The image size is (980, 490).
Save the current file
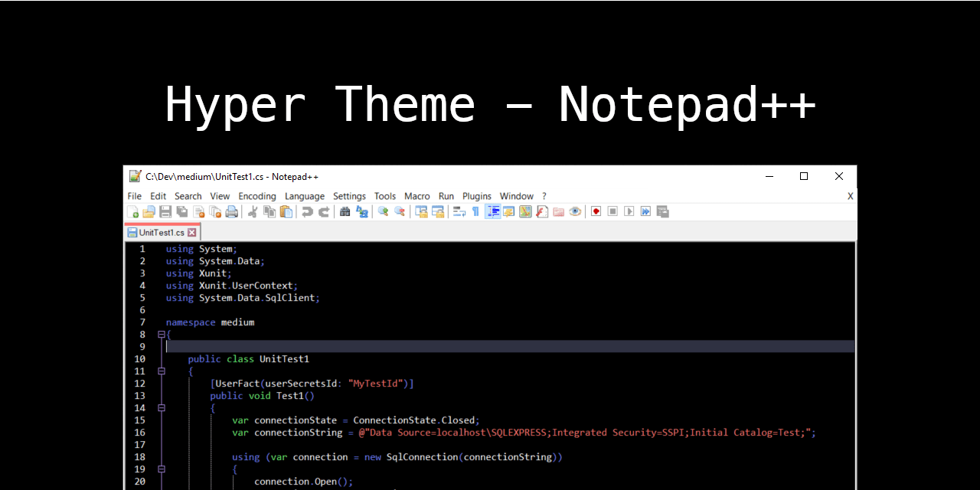[165, 211]
